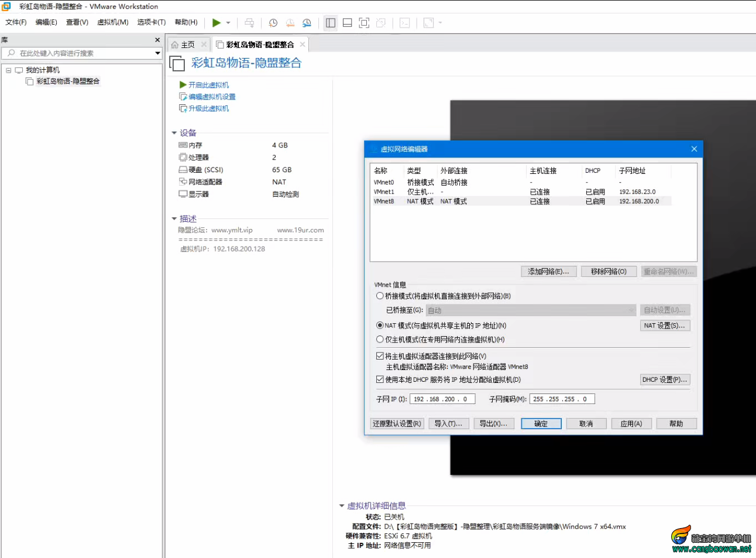Toggle the thumbnail bar view icon
Screen dimensions: 756x558
347,23
